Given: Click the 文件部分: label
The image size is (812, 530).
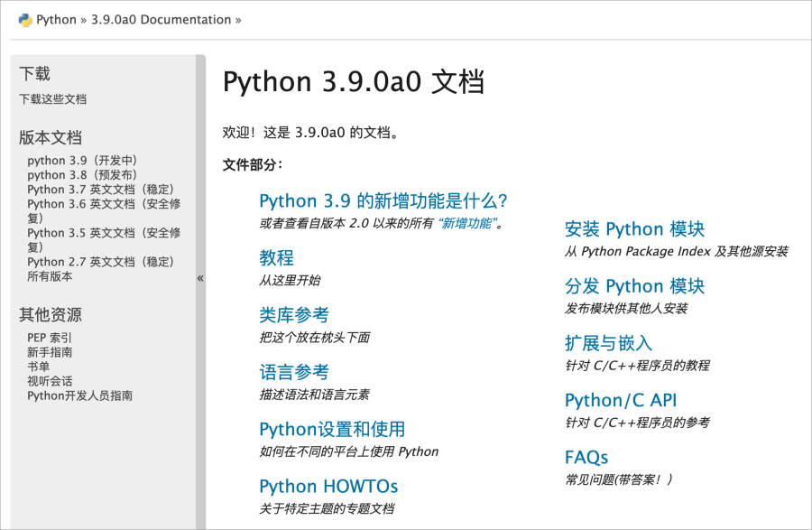Looking at the screenshot, I should pyautogui.click(x=254, y=164).
